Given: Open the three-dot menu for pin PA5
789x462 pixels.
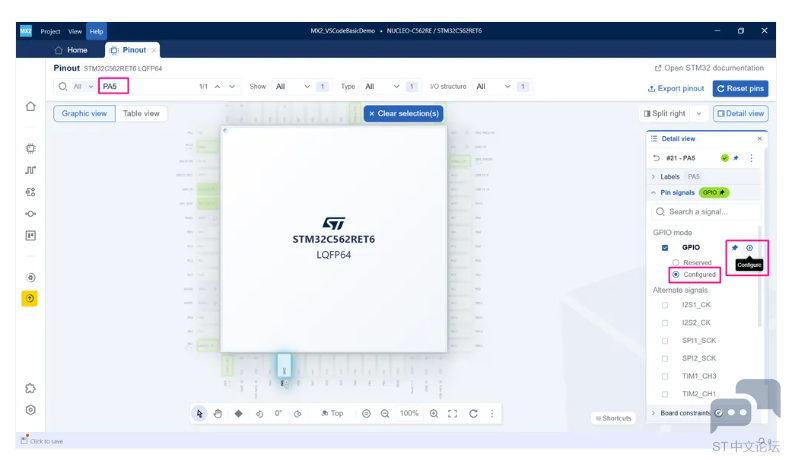Looking at the screenshot, I should (x=751, y=158).
